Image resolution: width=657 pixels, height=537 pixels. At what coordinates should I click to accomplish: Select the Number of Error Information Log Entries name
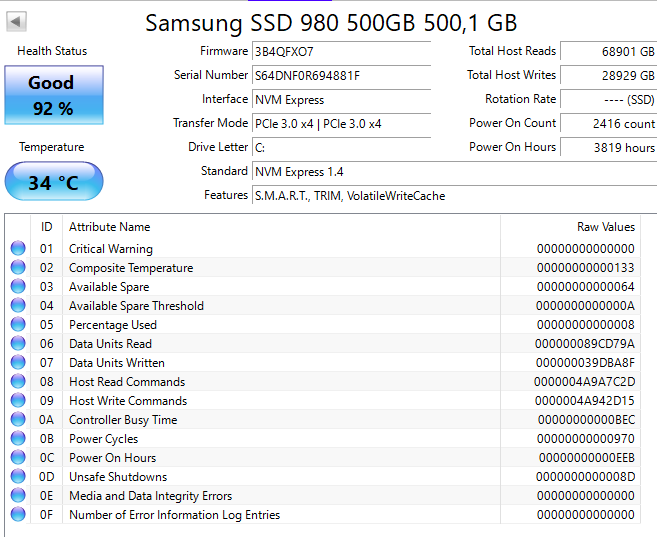[x=174, y=515]
